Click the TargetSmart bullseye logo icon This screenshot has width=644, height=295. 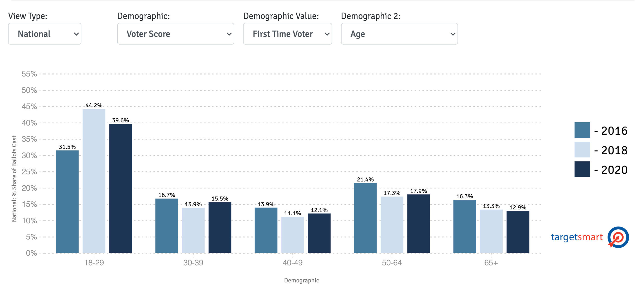(618, 237)
